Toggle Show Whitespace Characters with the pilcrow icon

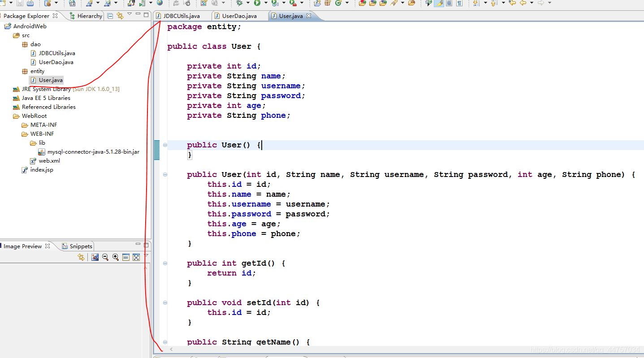pos(460,4)
